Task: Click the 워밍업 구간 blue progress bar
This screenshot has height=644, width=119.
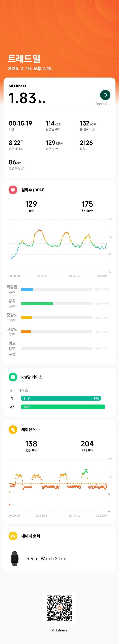Action: pos(27,290)
